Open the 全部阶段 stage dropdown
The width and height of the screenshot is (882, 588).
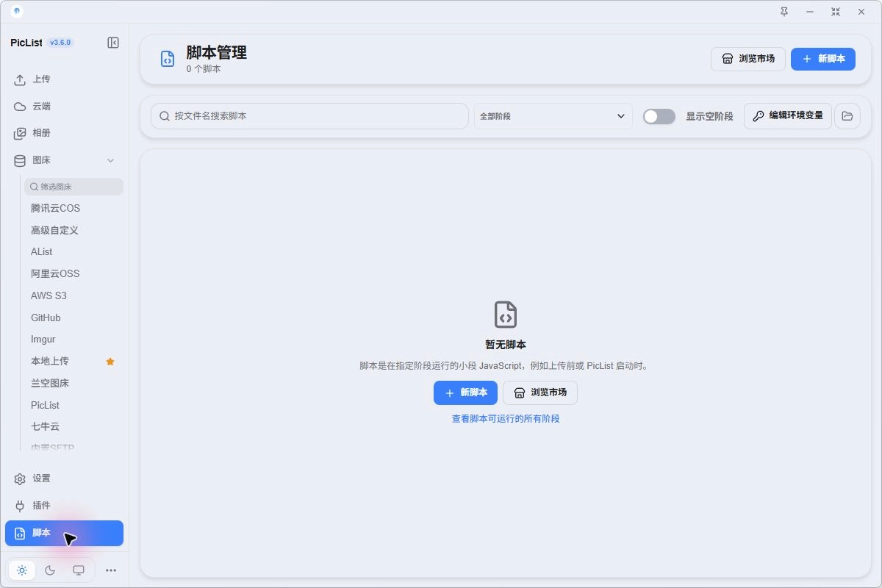(x=553, y=116)
